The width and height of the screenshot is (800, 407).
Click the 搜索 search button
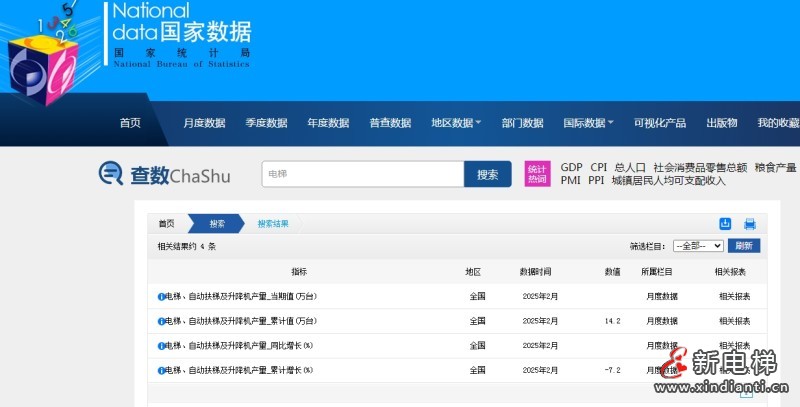click(x=488, y=174)
